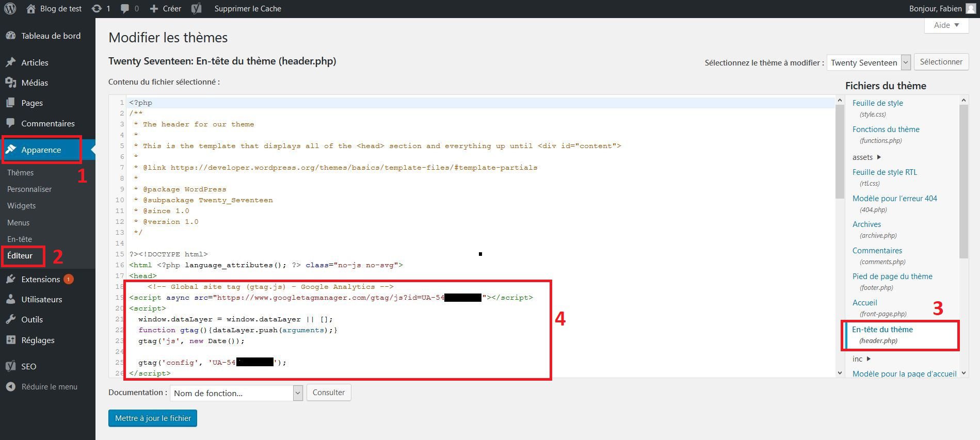Click the Commentaires speech bubble icon

coord(10,123)
